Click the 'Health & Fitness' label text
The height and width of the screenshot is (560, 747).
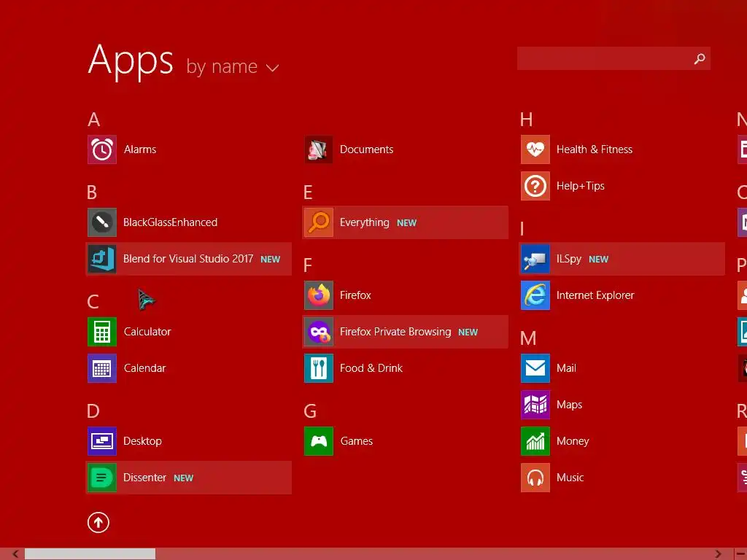tap(595, 149)
